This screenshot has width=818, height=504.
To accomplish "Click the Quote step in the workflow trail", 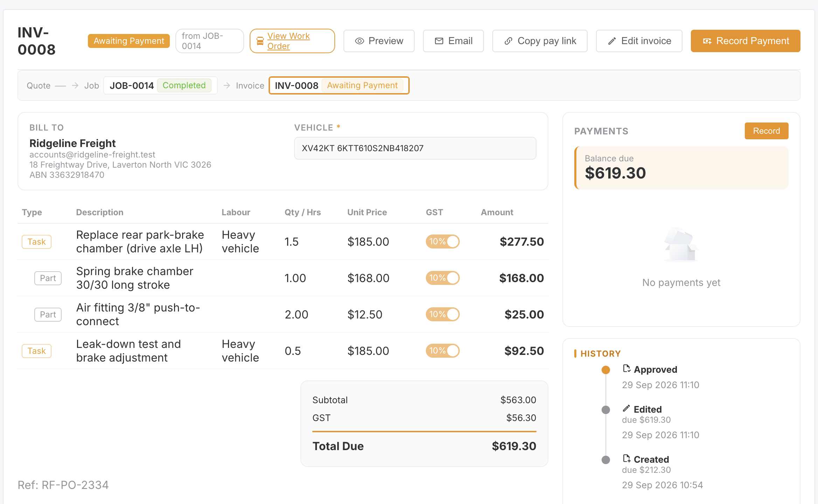I will coord(39,86).
